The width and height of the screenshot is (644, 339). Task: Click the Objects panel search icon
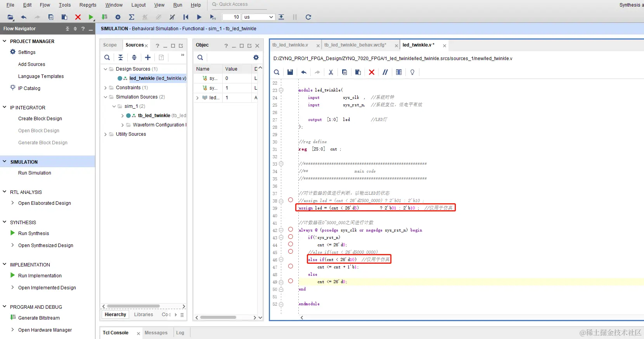pyautogui.click(x=200, y=57)
